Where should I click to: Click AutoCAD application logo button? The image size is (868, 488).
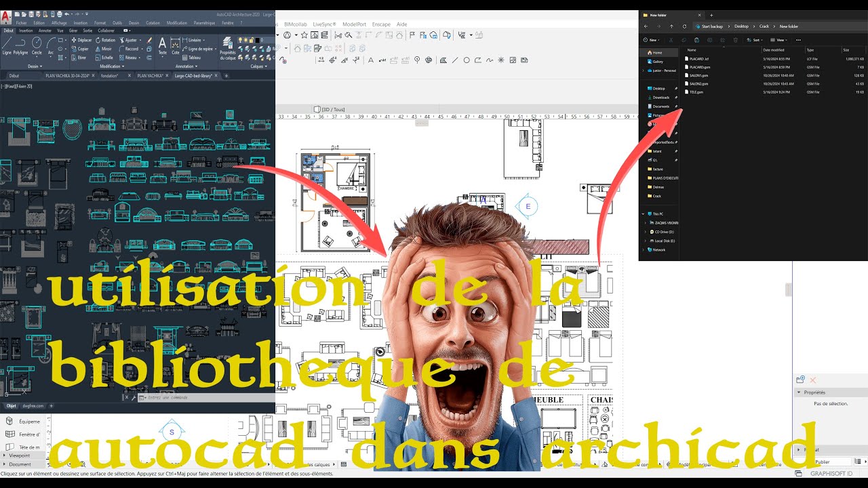coord(5,18)
